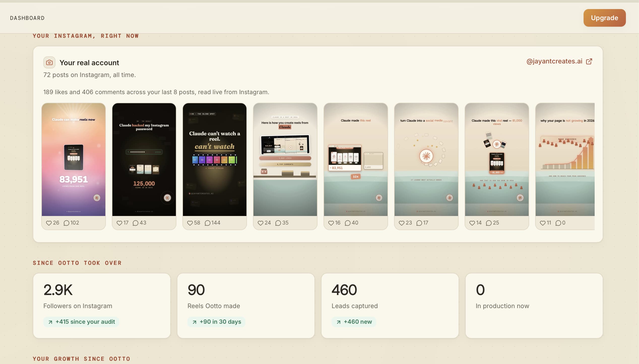This screenshot has width=639, height=364.
Task: Click the comment icon showing 25 comments
Action: (x=489, y=223)
